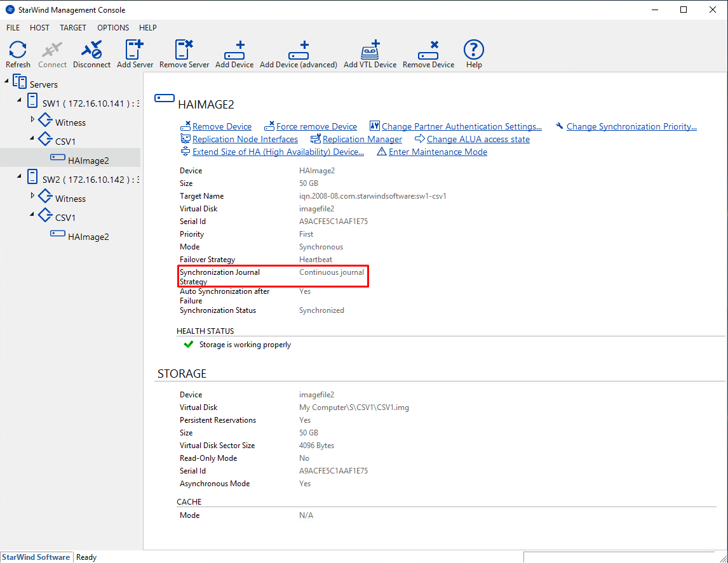Select SW1 ( 172.16.10.141 ) server label
Viewport: 728px width, 563px height.
[x=91, y=103]
